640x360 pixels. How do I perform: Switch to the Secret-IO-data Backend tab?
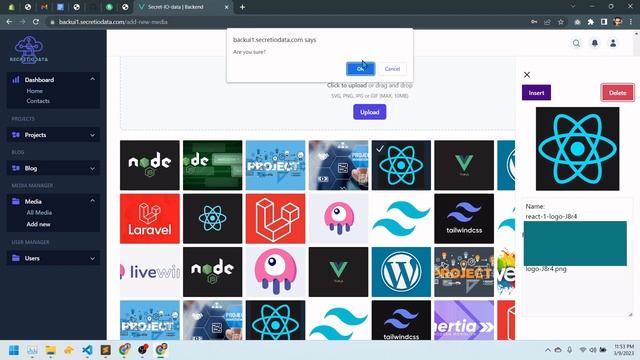pos(184,7)
